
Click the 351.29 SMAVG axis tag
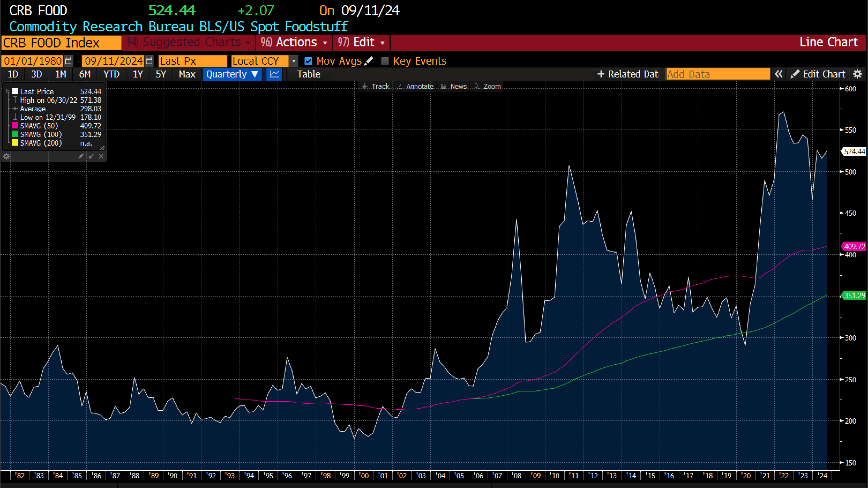click(x=854, y=296)
